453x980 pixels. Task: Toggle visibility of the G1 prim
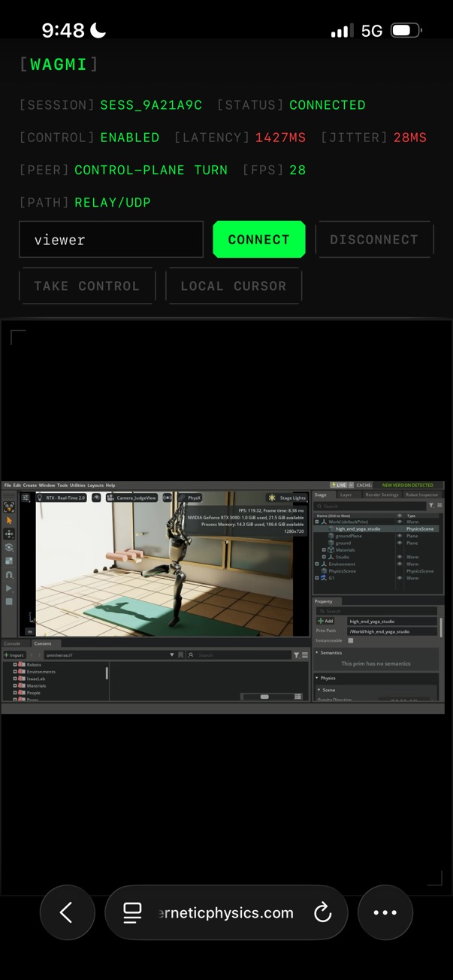[400, 578]
